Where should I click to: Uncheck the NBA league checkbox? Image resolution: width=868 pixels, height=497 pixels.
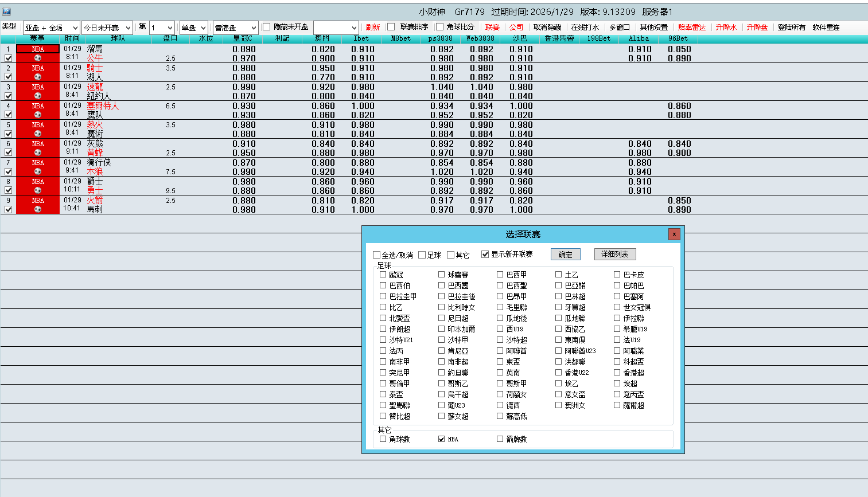click(441, 439)
